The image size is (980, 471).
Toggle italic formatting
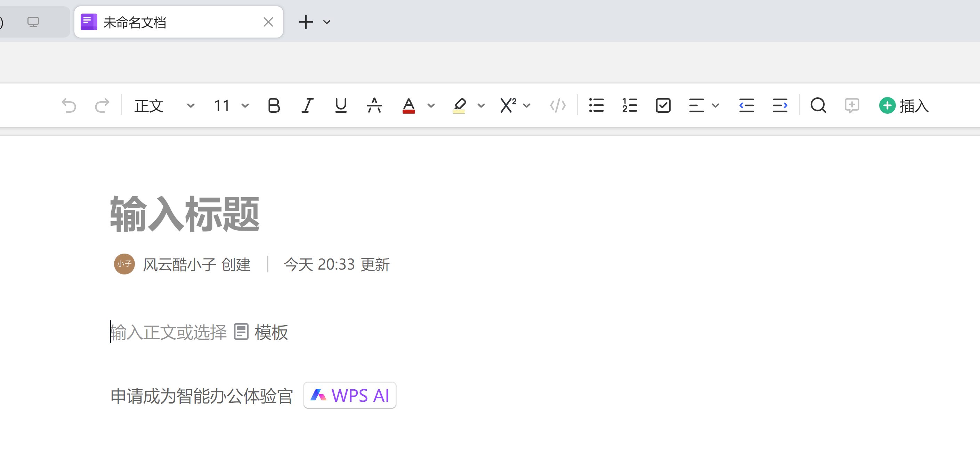point(307,105)
